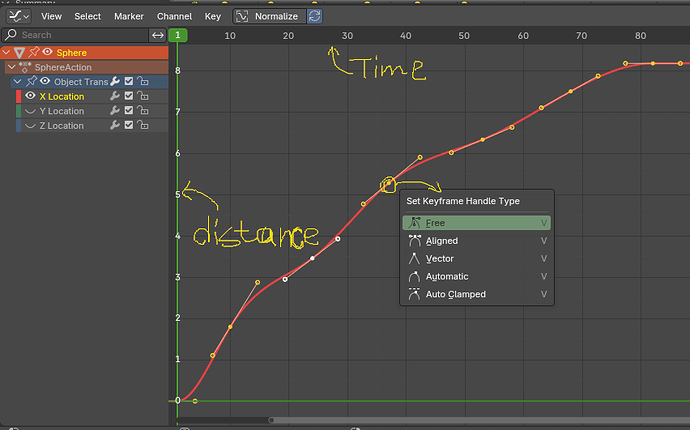Toggle Object Transforms mute checkbox

(128, 81)
